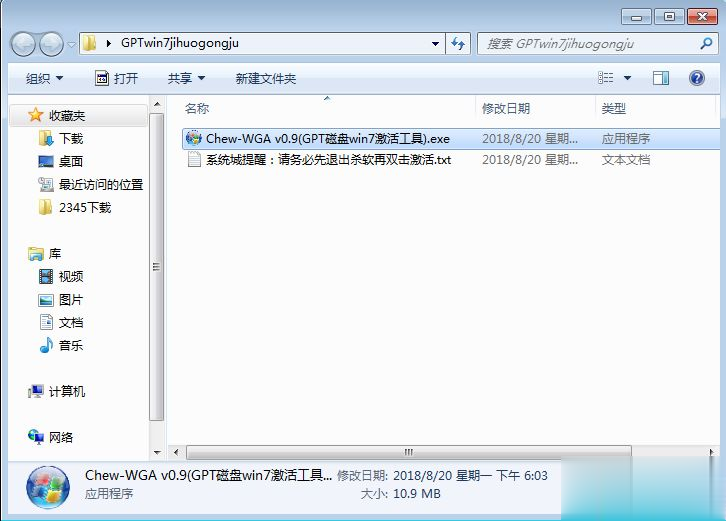The image size is (726, 521).
Task: Click the folder icon beside 2345下载
Action: click(x=45, y=207)
